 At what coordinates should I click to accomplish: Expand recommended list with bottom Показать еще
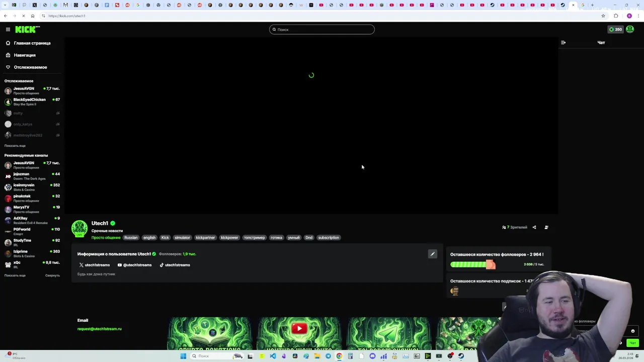pos(15,276)
